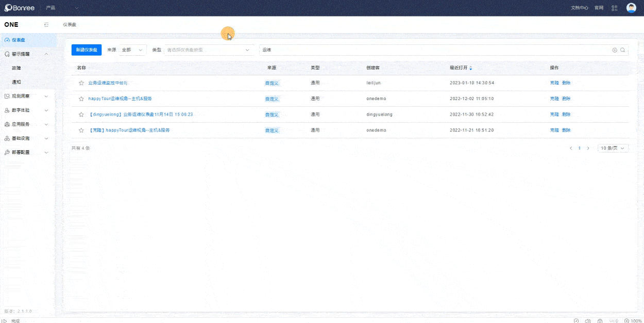Expand the 数字体验 sidebar group
Image resolution: width=644 pixels, height=323 pixels.
pos(46,110)
